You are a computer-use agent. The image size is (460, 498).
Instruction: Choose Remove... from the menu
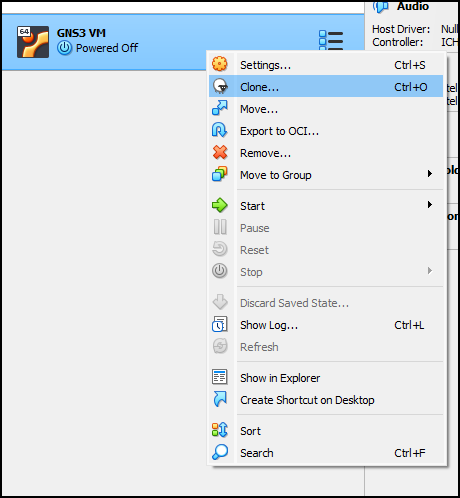tap(326, 153)
